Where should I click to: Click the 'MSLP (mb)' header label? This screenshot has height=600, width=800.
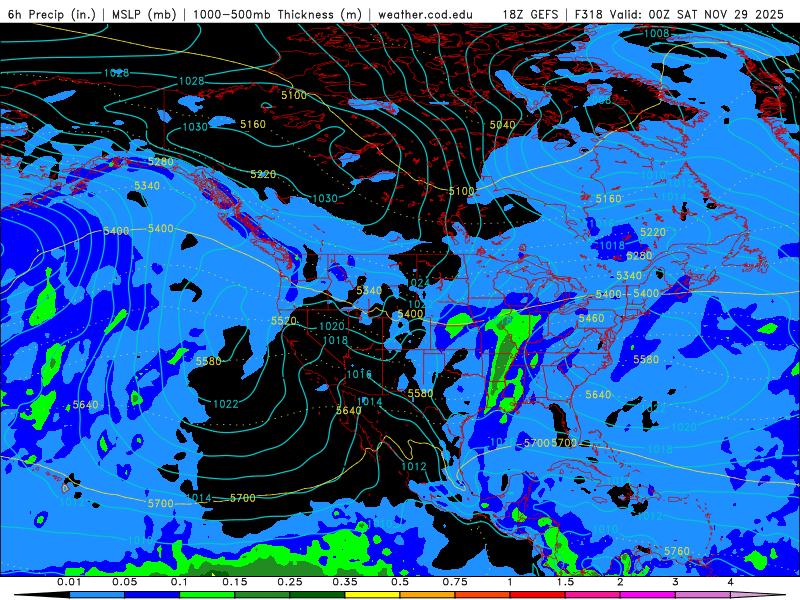coord(144,14)
